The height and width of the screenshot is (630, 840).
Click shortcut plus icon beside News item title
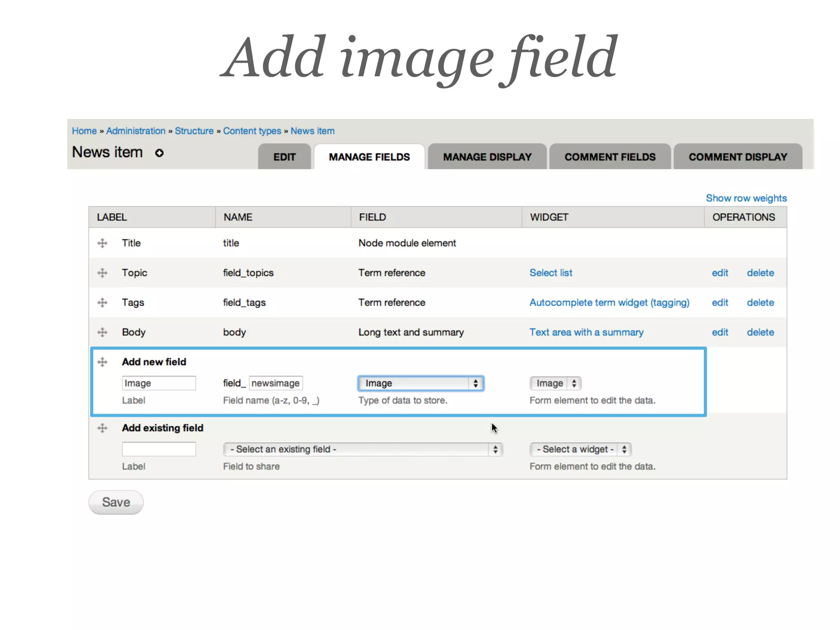pos(159,153)
